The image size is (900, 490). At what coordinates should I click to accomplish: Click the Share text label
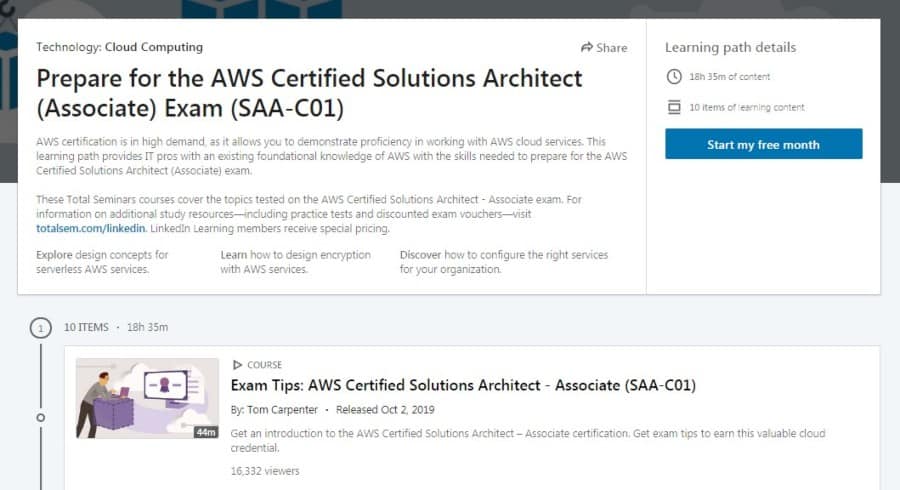click(x=612, y=48)
